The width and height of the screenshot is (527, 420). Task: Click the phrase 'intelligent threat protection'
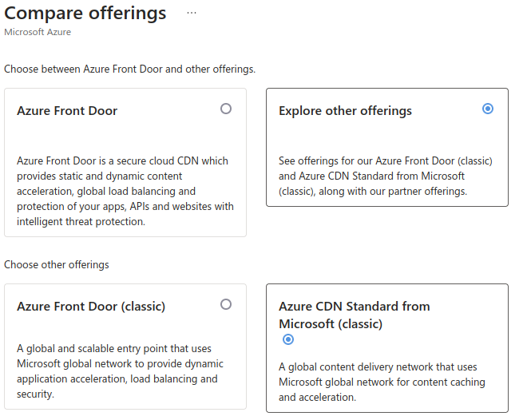point(81,221)
